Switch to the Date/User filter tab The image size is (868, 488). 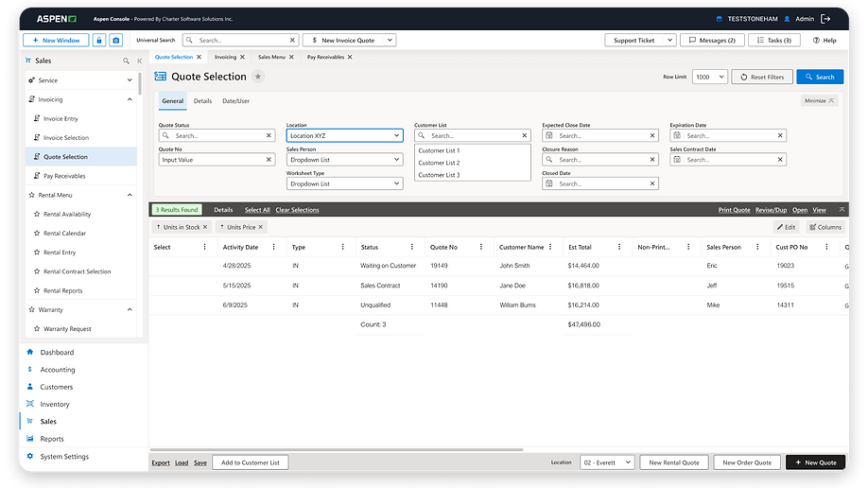pyautogui.click(x=235, y=101)
